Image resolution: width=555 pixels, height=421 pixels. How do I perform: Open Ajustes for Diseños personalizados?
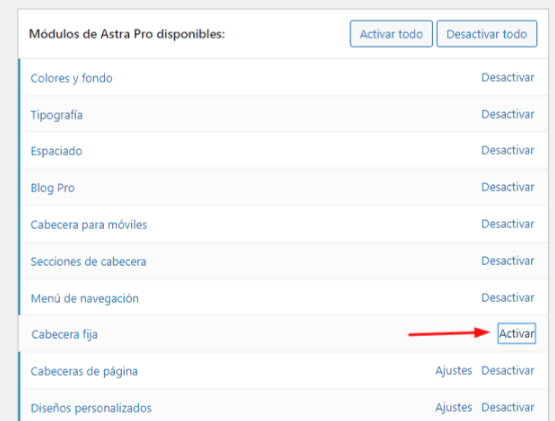click(x=454, y=408)
